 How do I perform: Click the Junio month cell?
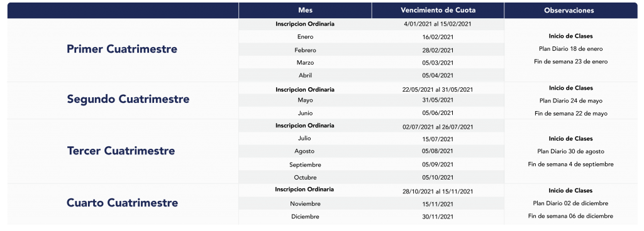305,113
